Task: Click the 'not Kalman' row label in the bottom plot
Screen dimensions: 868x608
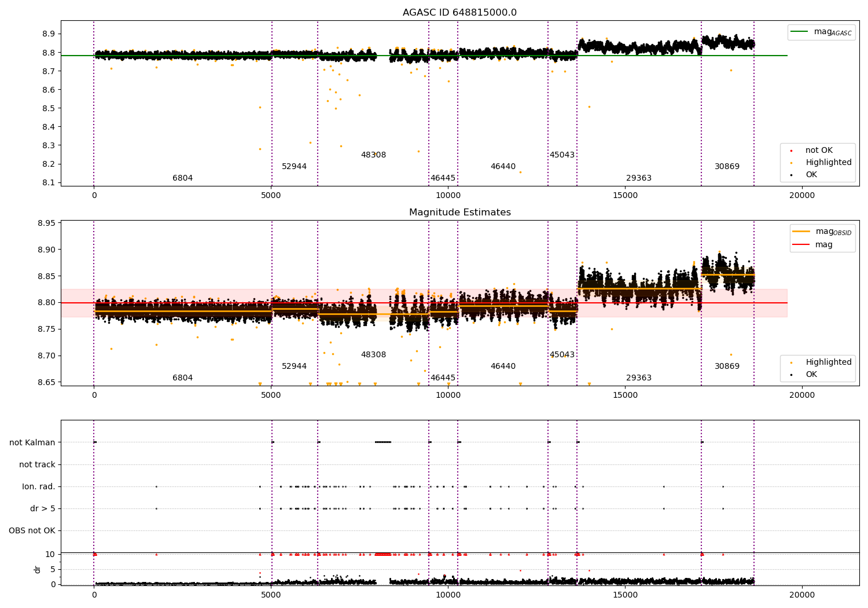Action: click(32, 443)
